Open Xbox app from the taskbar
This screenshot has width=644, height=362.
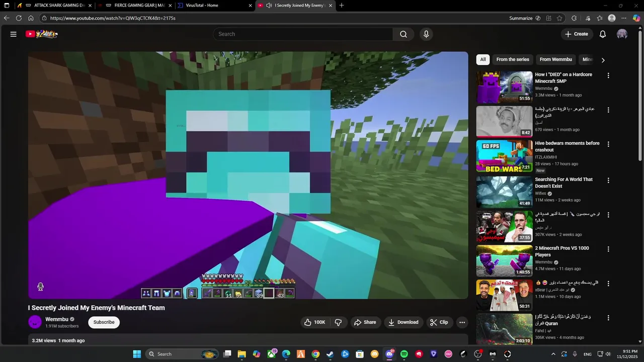click(271, 354)
